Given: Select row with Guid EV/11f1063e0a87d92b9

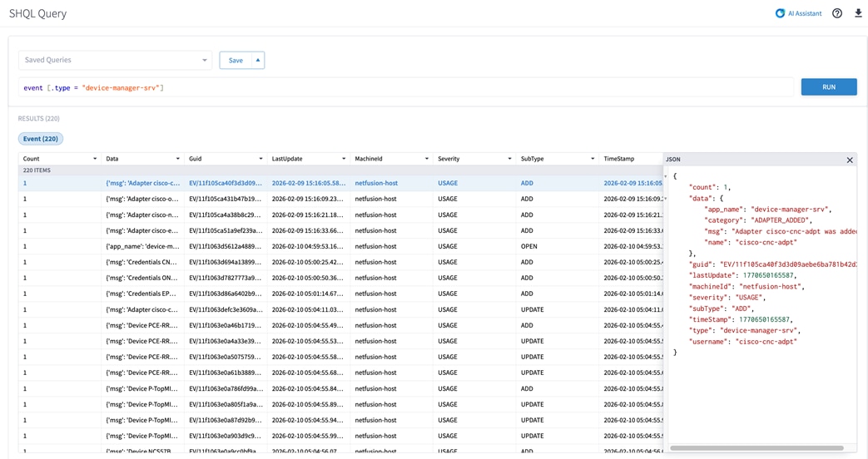Looking at the screenshot, I should point(340,420).
